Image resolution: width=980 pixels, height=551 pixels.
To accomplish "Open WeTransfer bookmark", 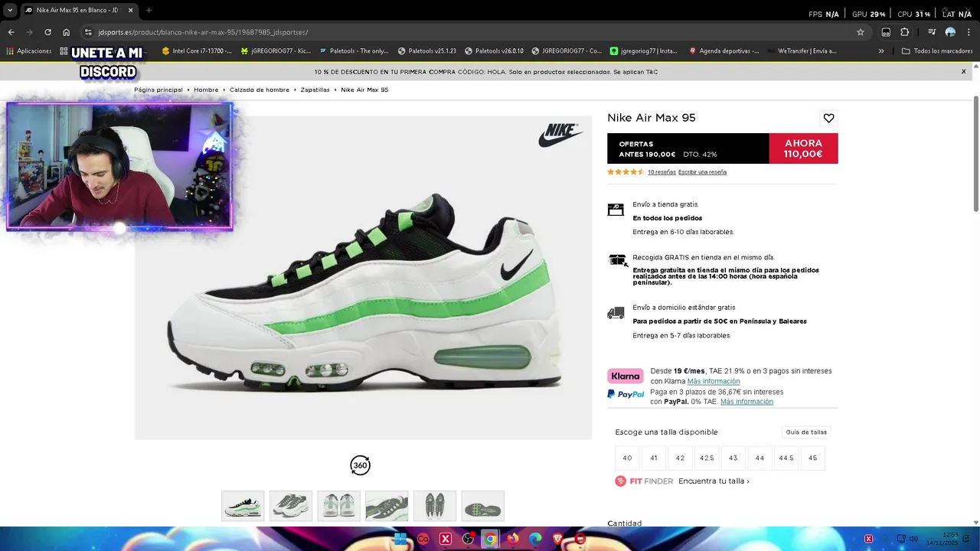I will pos(801,51).
